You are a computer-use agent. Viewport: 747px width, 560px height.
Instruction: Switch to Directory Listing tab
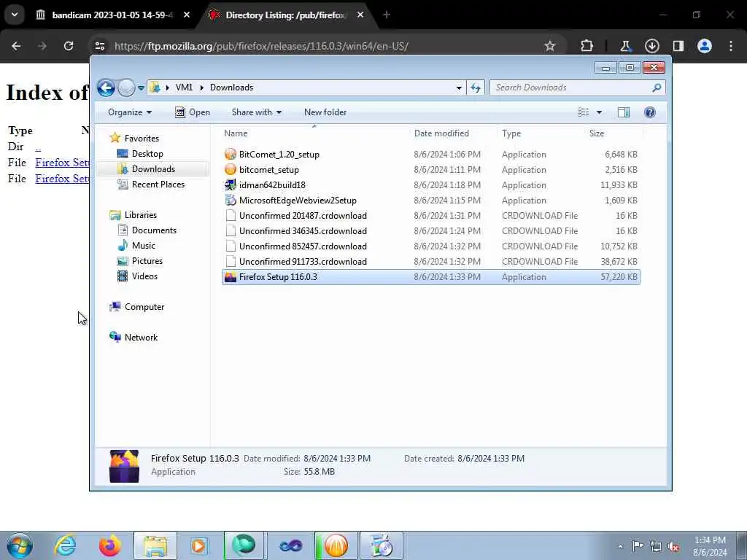coord(285,15)
